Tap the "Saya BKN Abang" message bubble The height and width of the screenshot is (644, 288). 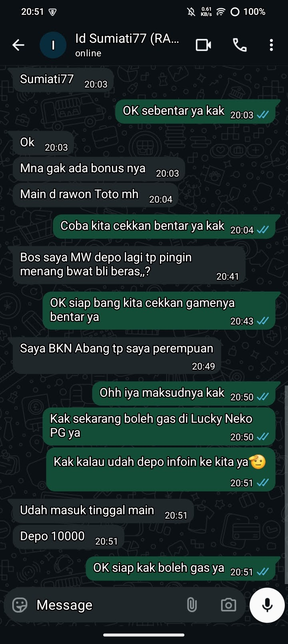click(117, 356)
